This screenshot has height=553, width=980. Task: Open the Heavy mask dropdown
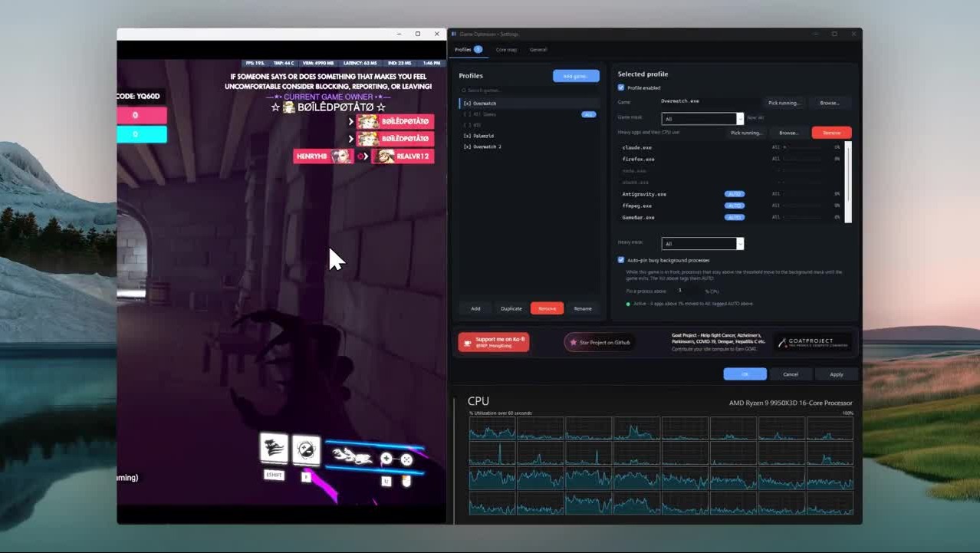click(x=702, y=243)
